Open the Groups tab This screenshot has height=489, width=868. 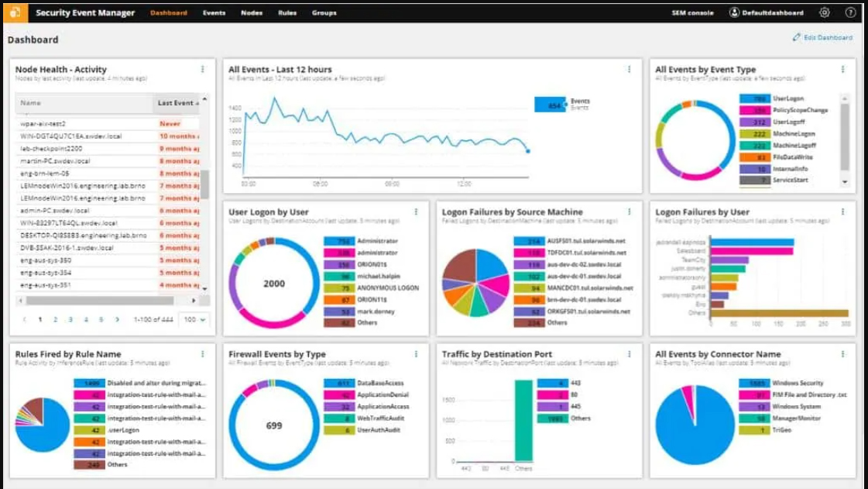pyautogui.click(x=324, y=12)
